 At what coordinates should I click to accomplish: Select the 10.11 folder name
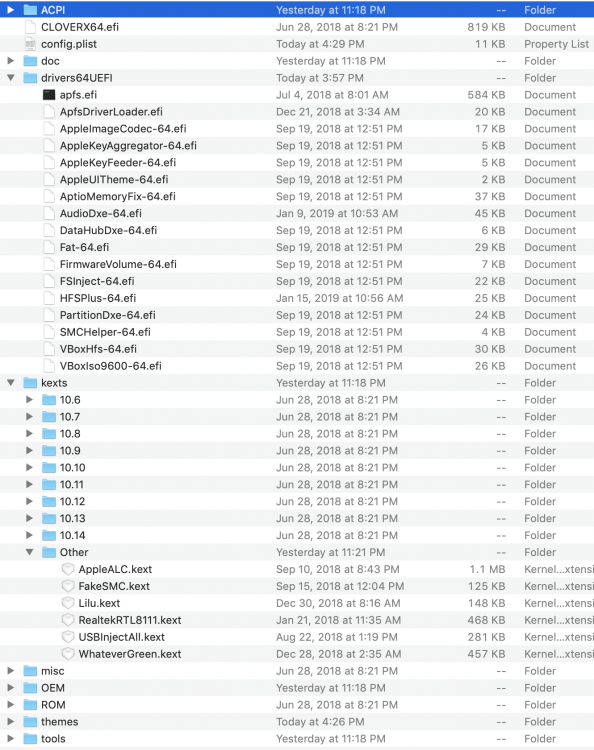[72, 485]
